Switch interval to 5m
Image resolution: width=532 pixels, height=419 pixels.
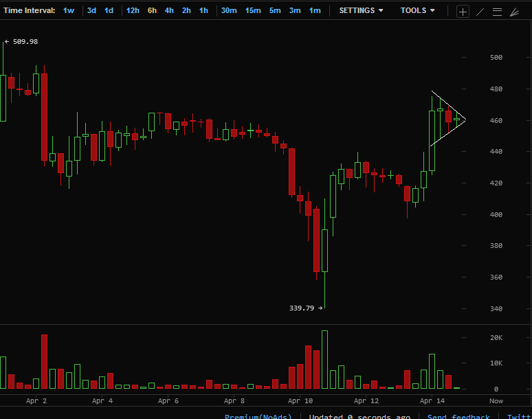click(x=275, y=10)
